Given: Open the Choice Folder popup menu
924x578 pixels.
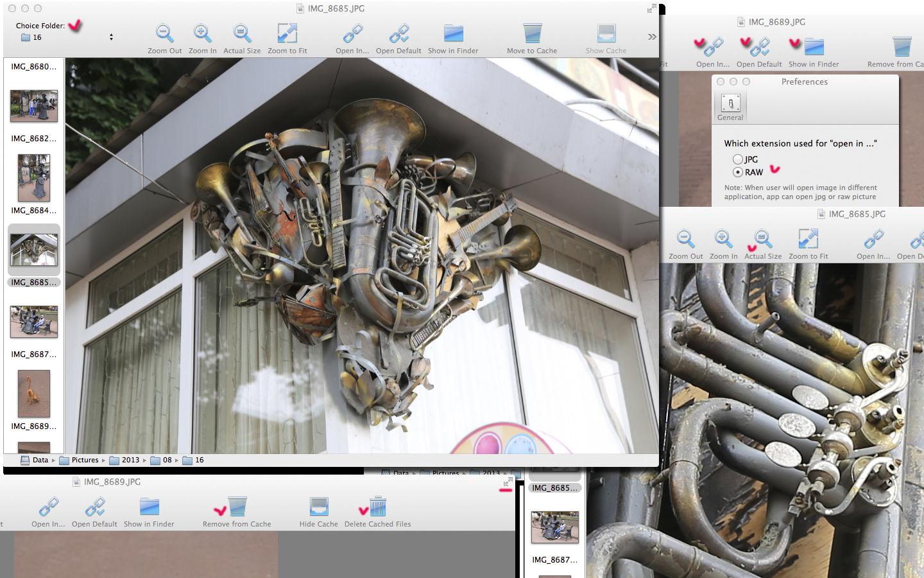Looking at the screenshot, I should point(67,37).
